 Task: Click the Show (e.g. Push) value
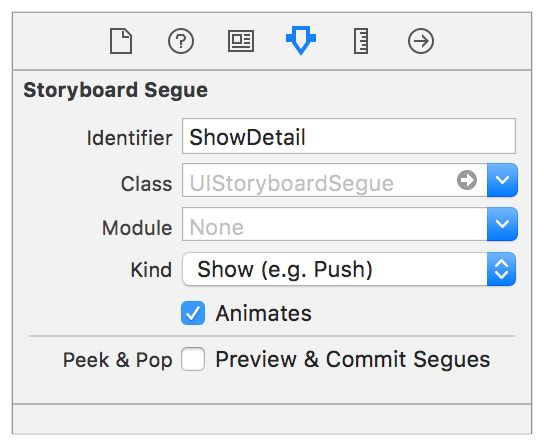285,269
